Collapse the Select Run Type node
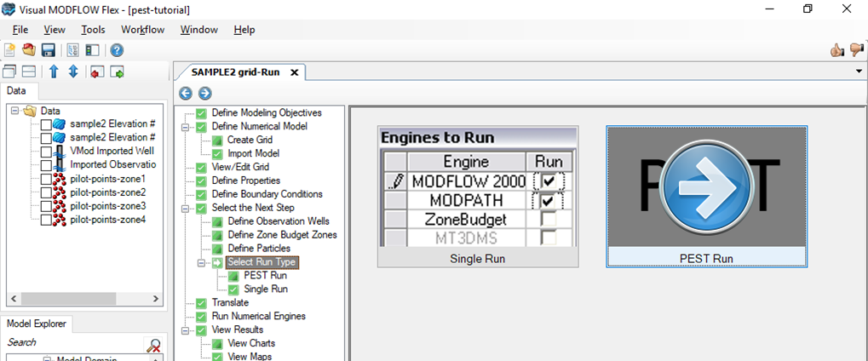 click(x=202, y=262)
